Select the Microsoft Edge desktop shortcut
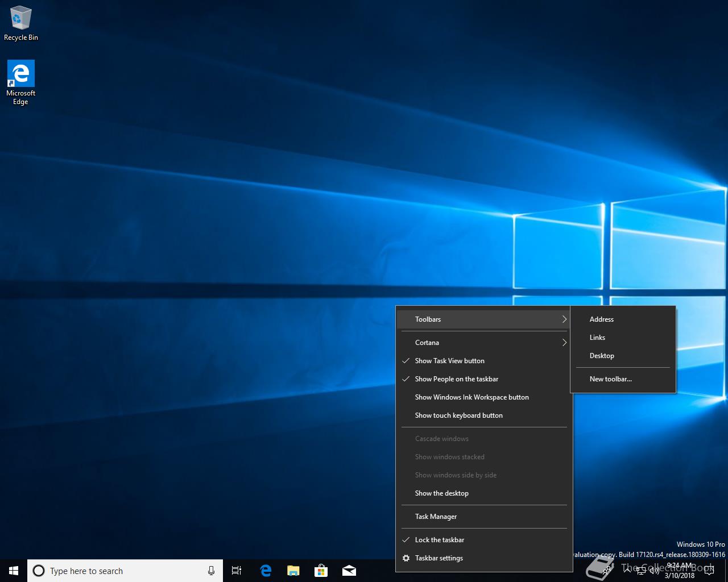 tap(20, 82)
